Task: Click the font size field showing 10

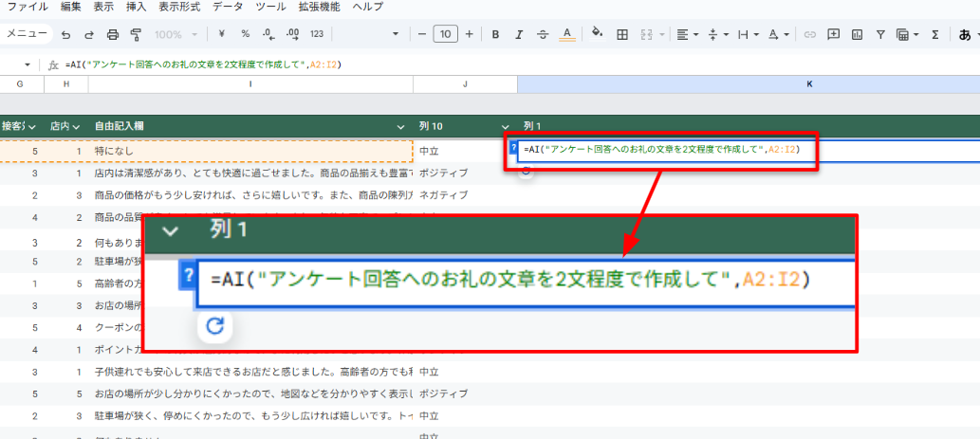Action: (x=446, y=34)
